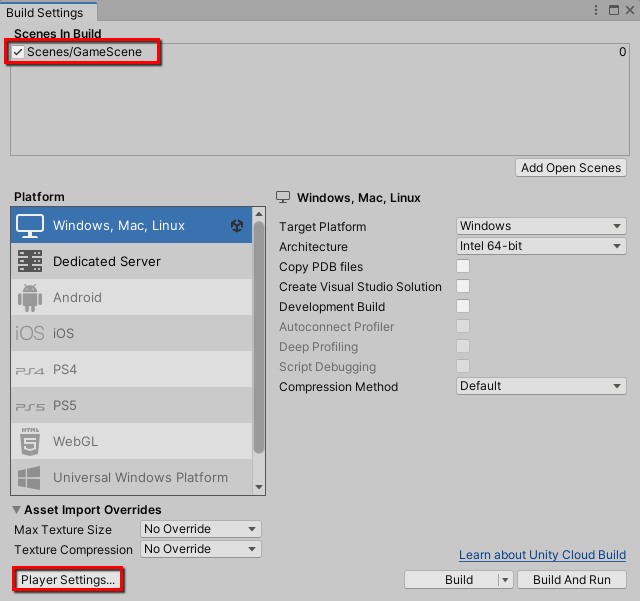Click the Unity logo on selected platform
The width and height of the screenshot is (640, 601).
coord(237,225)
